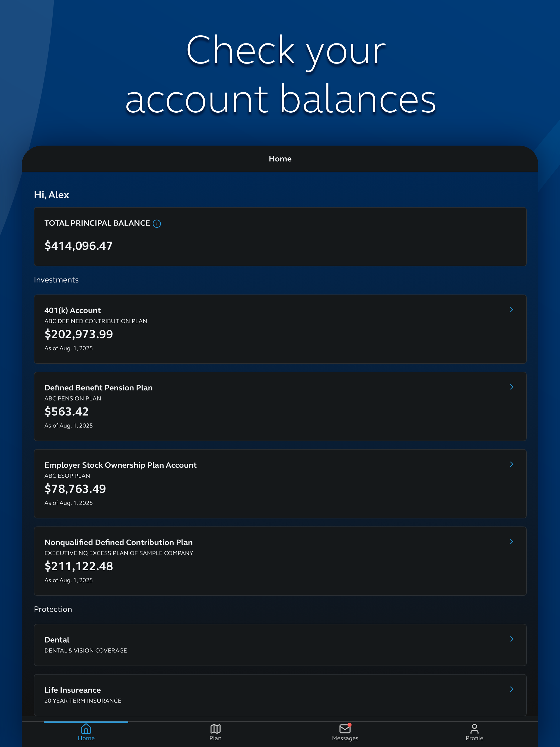Viewport: 560px width, 747px height.
Task: Switch to the Plan tab label
Action: [215, 738]
